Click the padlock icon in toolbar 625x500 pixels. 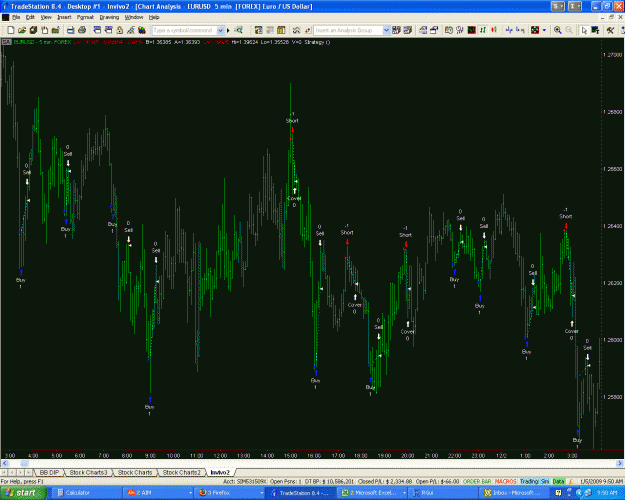pyautogui.click(x=120, y=30)
